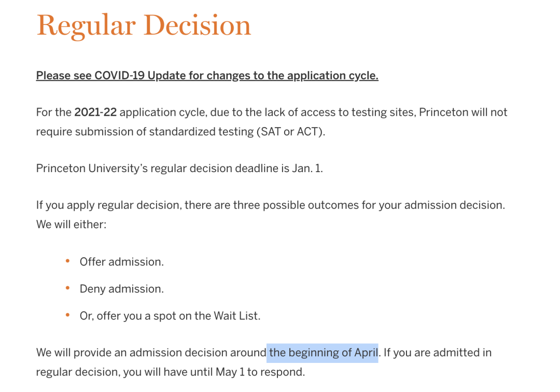
Task: Click the 'May 1 to respond' text
Action: click(260, 372)
